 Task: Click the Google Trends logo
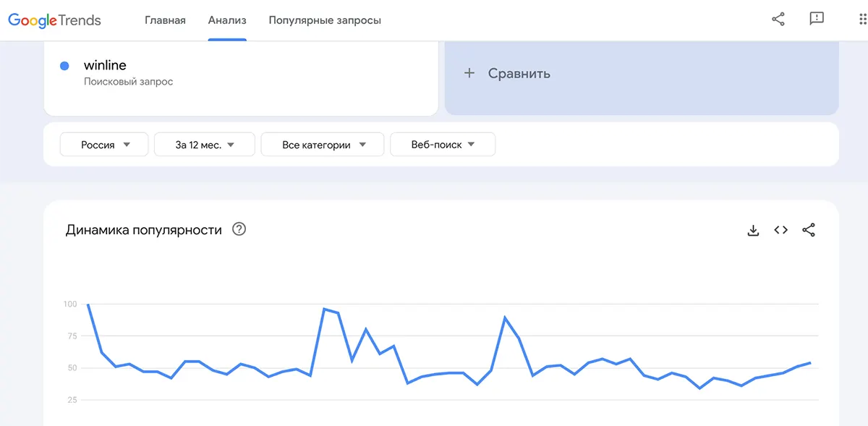[54, 20]
